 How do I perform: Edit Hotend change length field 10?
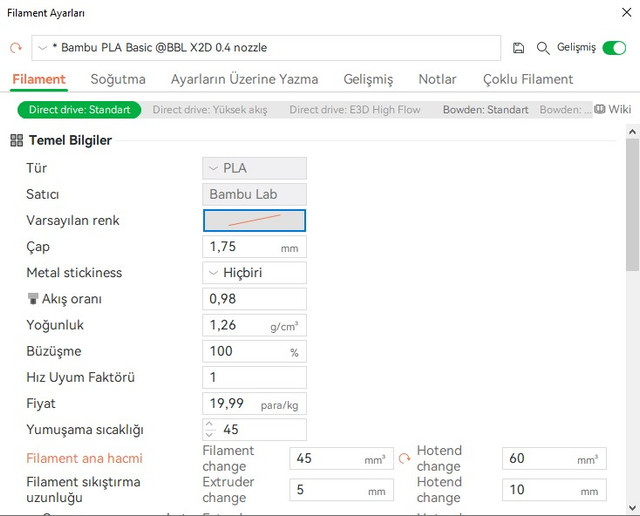(x=554, y=490)
